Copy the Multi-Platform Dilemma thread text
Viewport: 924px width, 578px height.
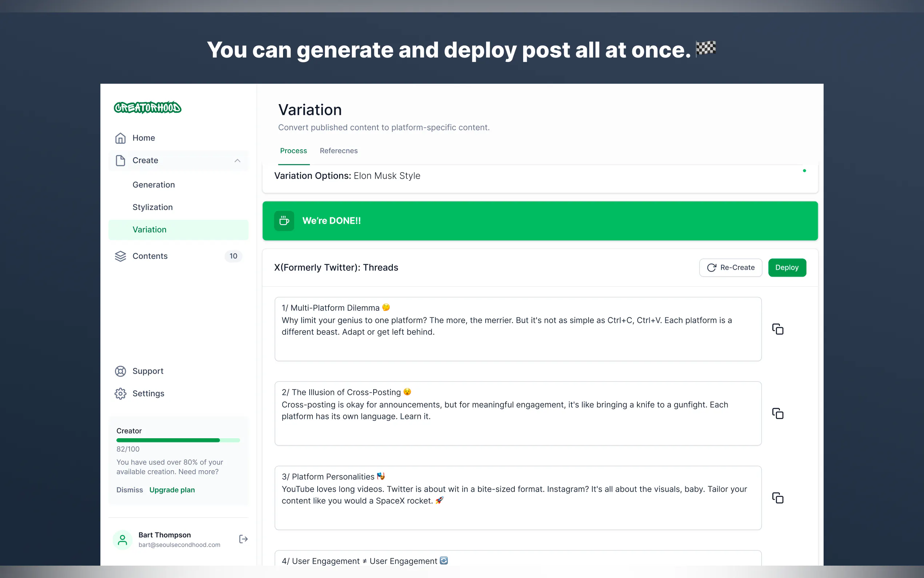(778, 329)
